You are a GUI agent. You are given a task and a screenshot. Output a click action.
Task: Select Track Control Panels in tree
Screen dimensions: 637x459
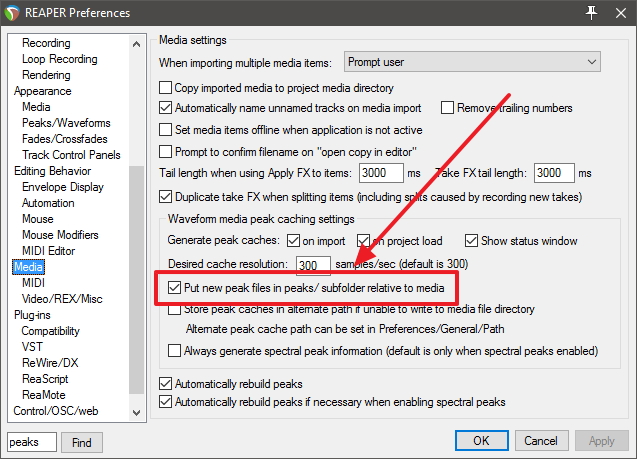[72, 155]
